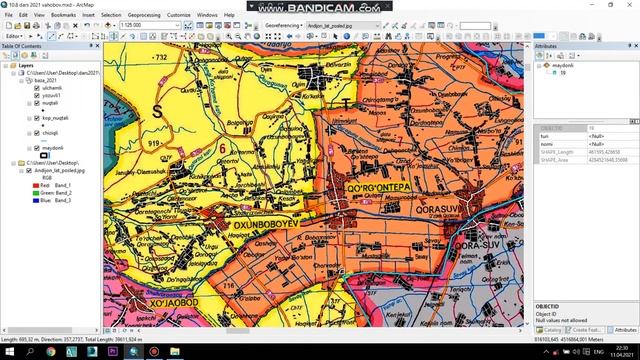The image size is (640, 360).
Task: Switch TOC to List By Source
Action: tap(15, 55)
